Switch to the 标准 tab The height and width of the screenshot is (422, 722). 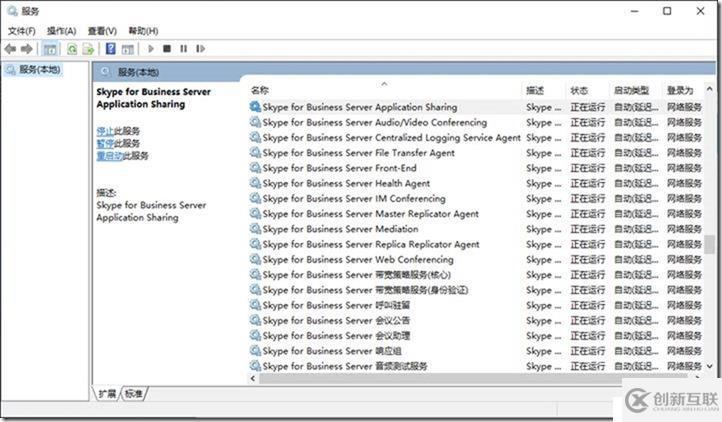click(134, 393)
